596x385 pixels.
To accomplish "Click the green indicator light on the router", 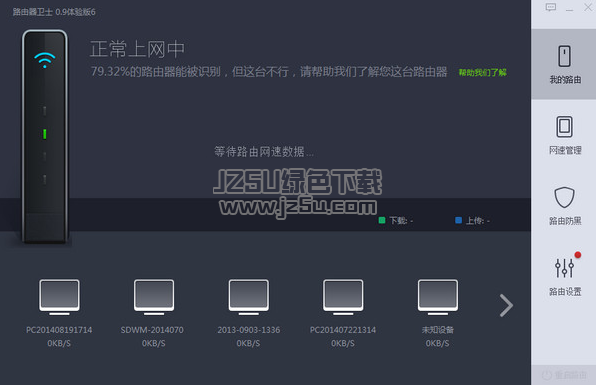I will tap(44, 134).
